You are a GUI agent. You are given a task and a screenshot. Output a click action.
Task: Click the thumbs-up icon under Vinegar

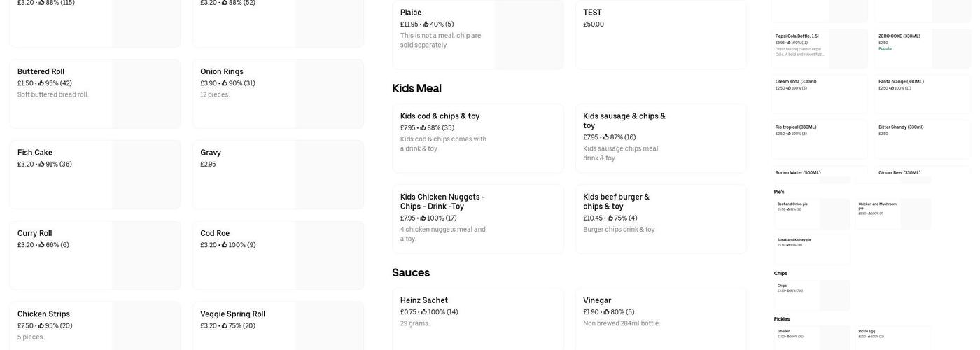606,312
